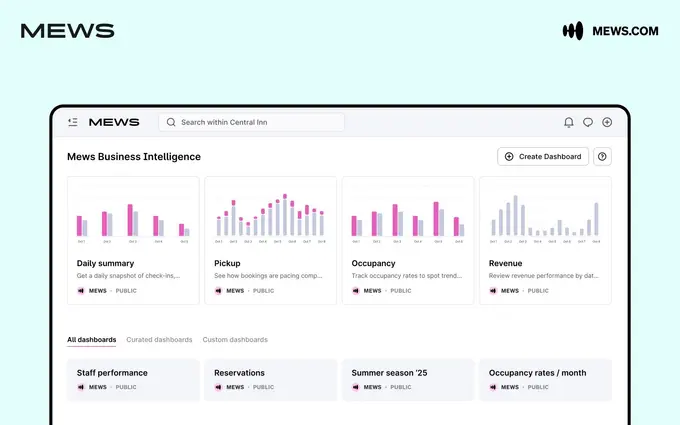Viewport: 680px width, 425px height.
Task: Open the Revenue dashboard title
Action: (x=505, y=263)
